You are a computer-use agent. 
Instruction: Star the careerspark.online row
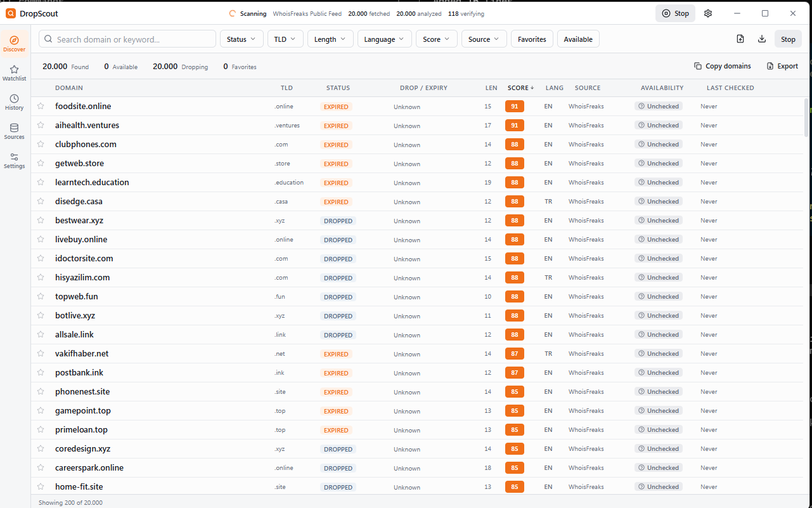[41, 468]
